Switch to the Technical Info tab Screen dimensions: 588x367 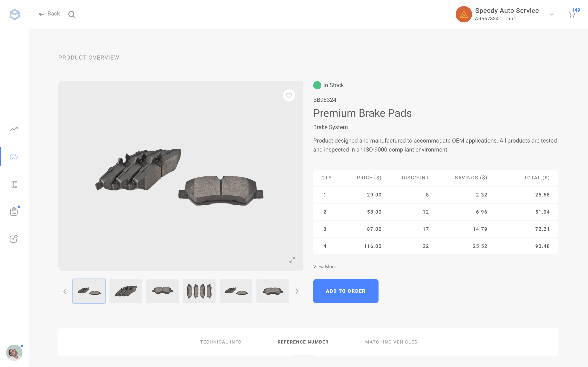pos(221,342)
